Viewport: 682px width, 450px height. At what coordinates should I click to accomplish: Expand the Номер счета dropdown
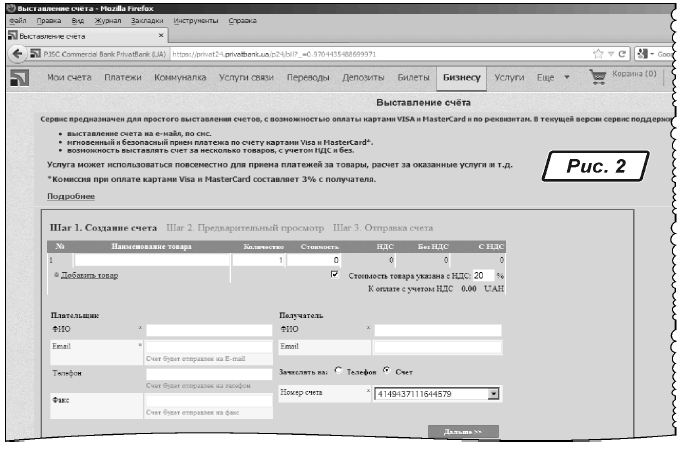pos(492,394)
